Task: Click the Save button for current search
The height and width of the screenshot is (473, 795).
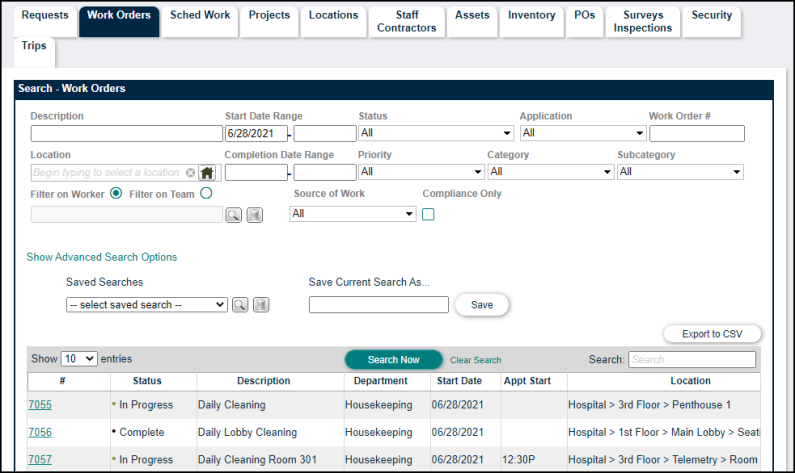Action: point(482,305)
